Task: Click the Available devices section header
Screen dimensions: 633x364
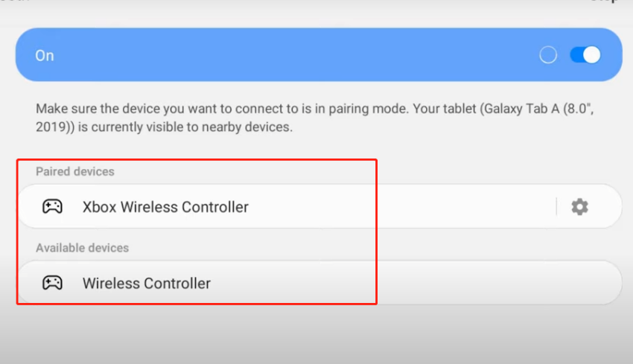Action: pos(82,248)
